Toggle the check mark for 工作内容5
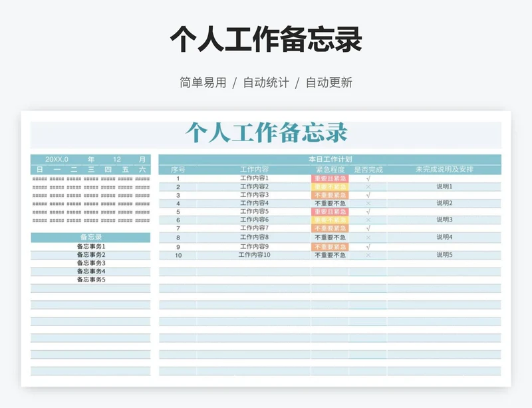Viewport: 532px width, 408px height. [368, 212]
